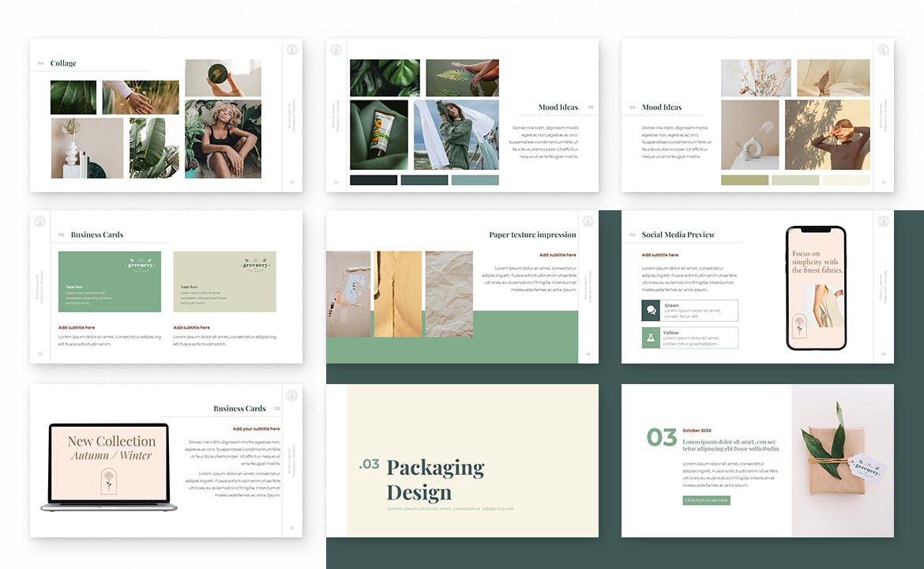Viewport: 924px width, 569px height.
Task: Pick the olive green color swatch
Action: pyautogui.click(x=744, y=180)
